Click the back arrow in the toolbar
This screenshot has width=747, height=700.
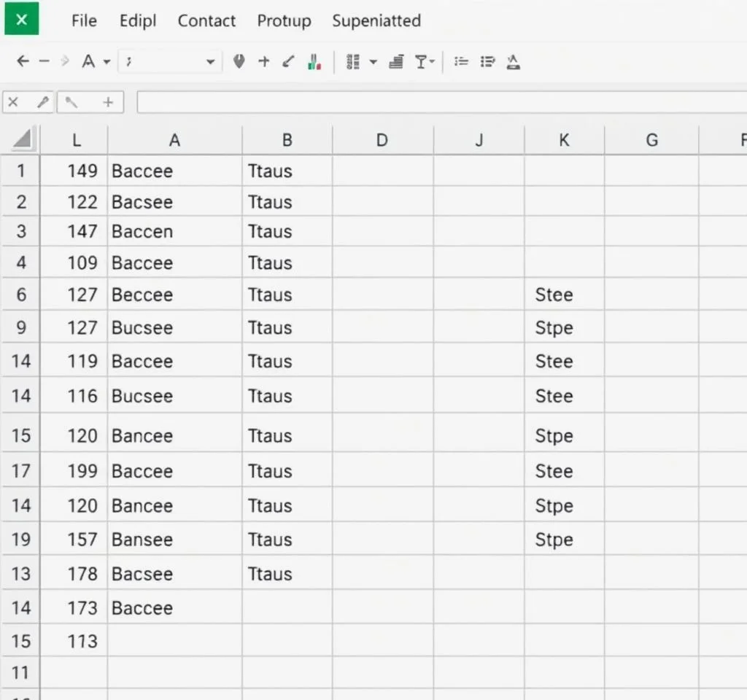(23, 62)
